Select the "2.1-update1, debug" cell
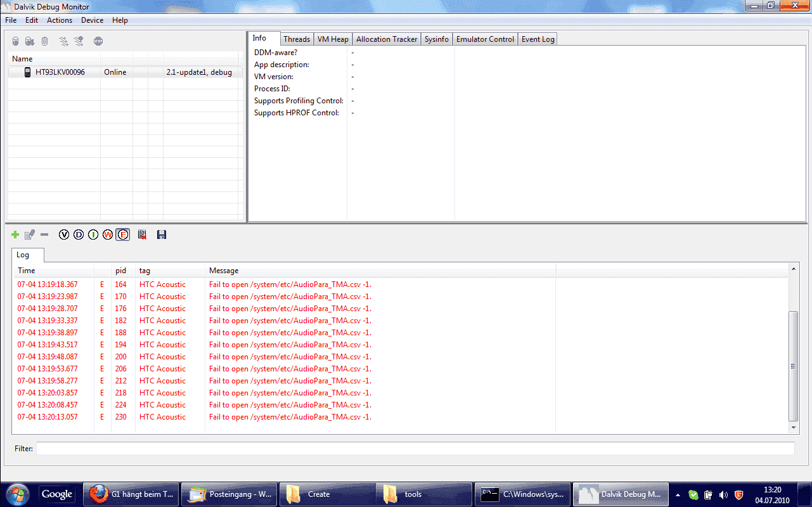This screenshot has height=507, width=812. (199, 72)
